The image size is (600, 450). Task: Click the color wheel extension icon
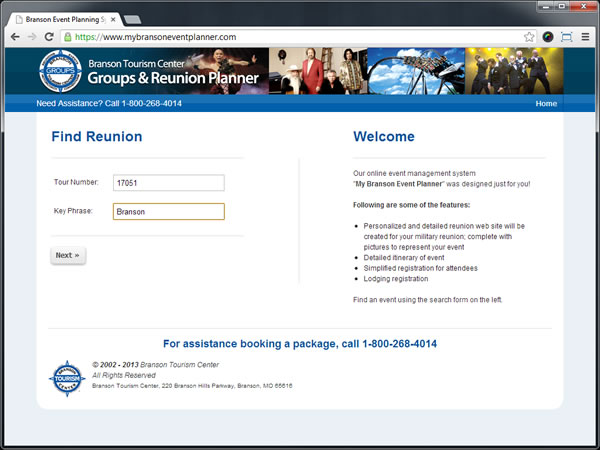click(x=548, y=37)
